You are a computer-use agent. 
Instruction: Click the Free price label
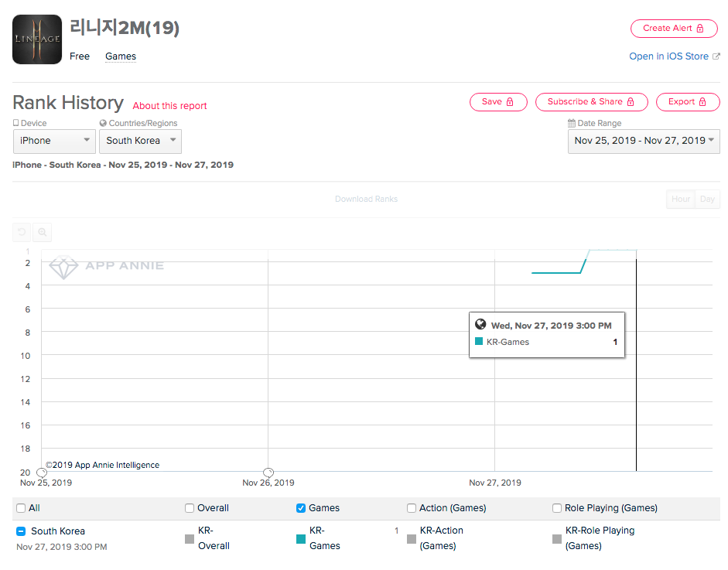pos(80,56)
